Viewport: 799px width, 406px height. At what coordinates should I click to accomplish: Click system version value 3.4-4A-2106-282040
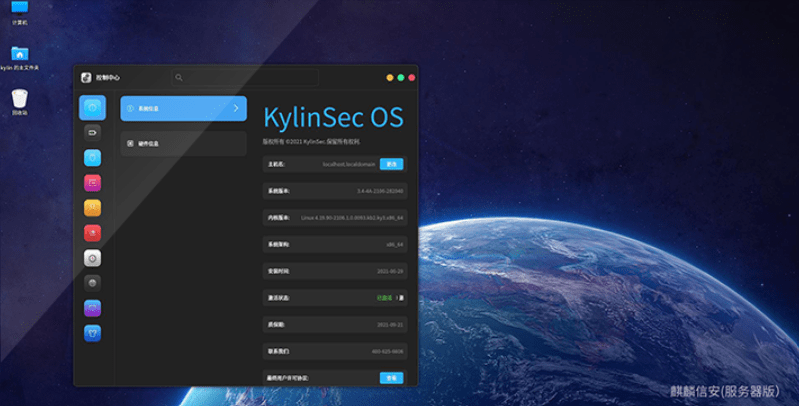[380, 191]
